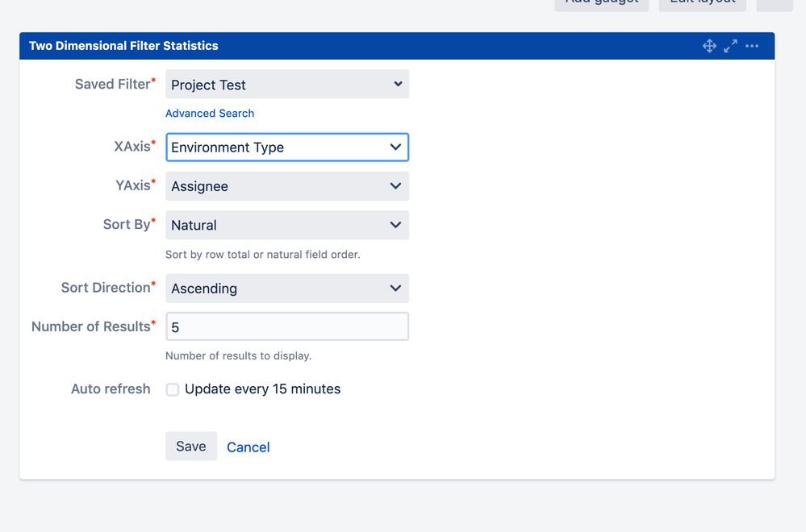806x532 pixels.
Task: Open Advanced Search
Action: coord(210,113)
